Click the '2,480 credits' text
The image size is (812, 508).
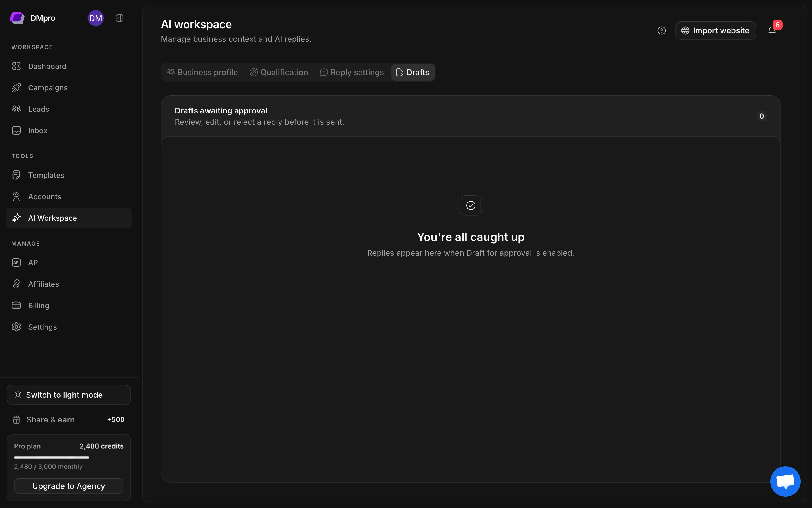101,446
